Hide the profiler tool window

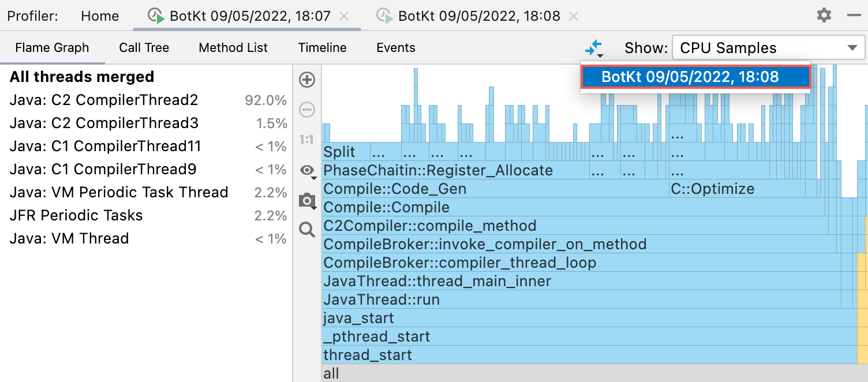[854, 16]
